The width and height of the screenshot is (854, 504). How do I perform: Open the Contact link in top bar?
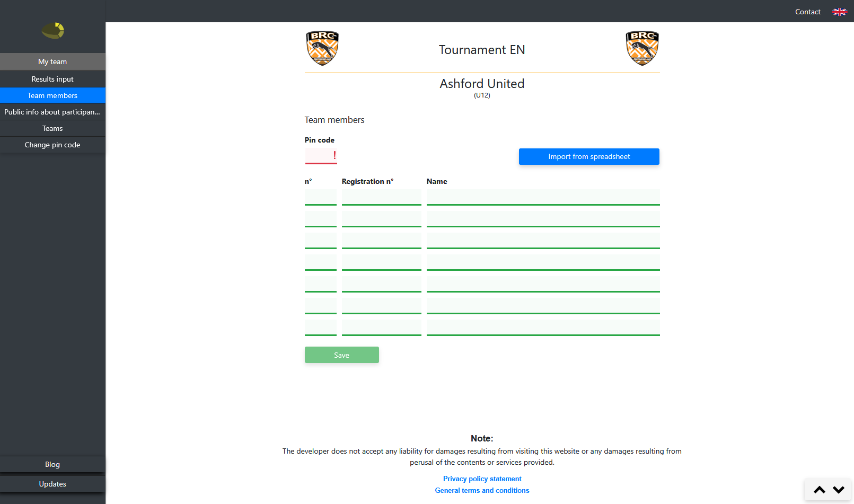(x=807, y=12)
